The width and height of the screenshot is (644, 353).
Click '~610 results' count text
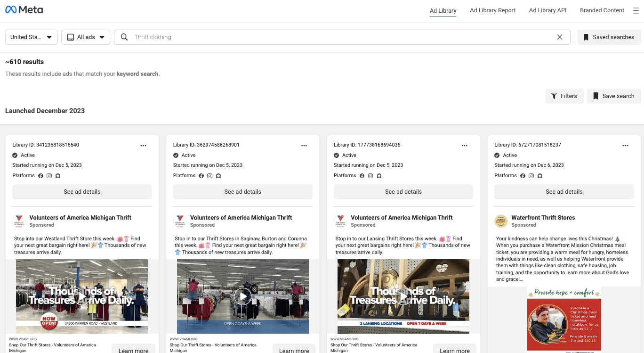coord(24,62)
